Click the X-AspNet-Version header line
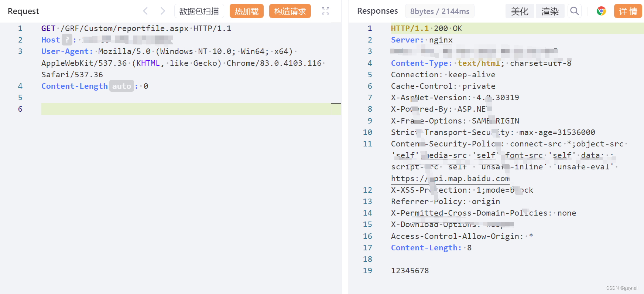Image resolution: width=644 pixels, height=294 pixels. 455,97
